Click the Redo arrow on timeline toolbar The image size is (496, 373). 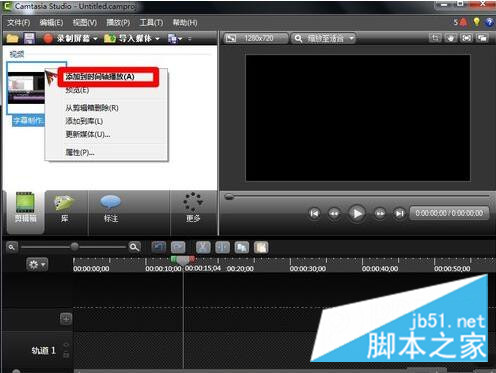[x=178, y=247]
